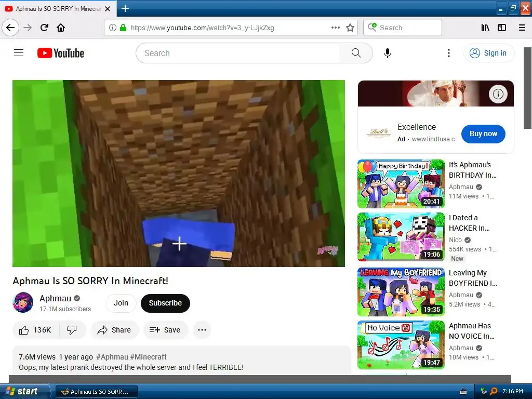Select the Aphmau Is SO SORRY tab
Screen dimensions: 532x399
coord(58,9)
